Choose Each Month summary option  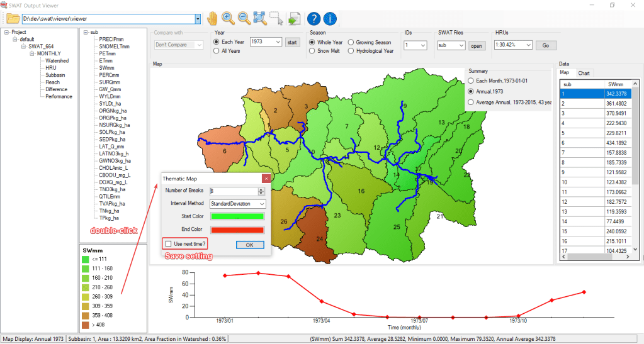tap(471, 81)
